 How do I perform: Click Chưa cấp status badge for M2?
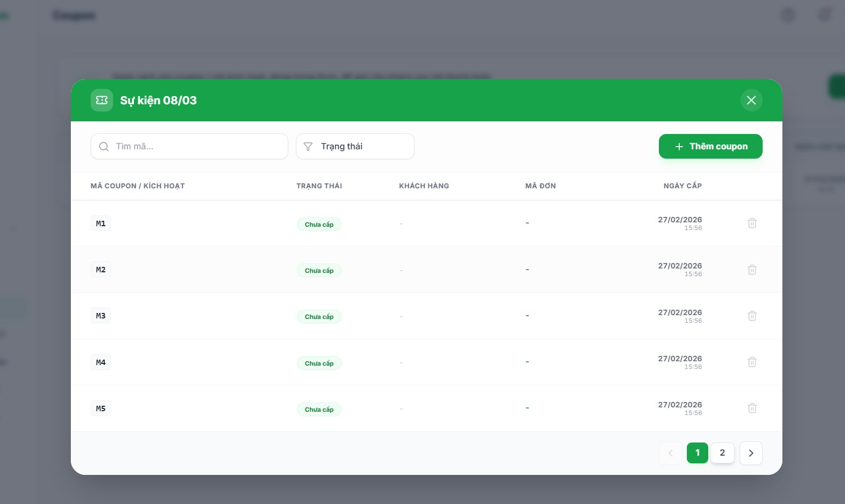click(319, 271)
